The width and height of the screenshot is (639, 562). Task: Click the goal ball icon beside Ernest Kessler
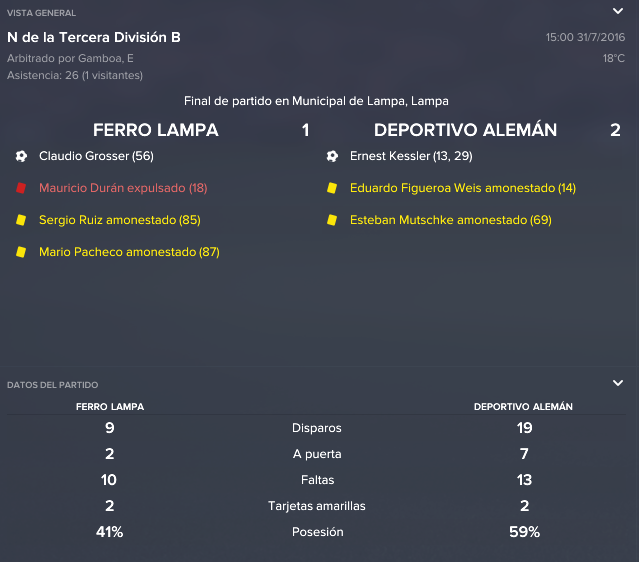tap(332, 156)
